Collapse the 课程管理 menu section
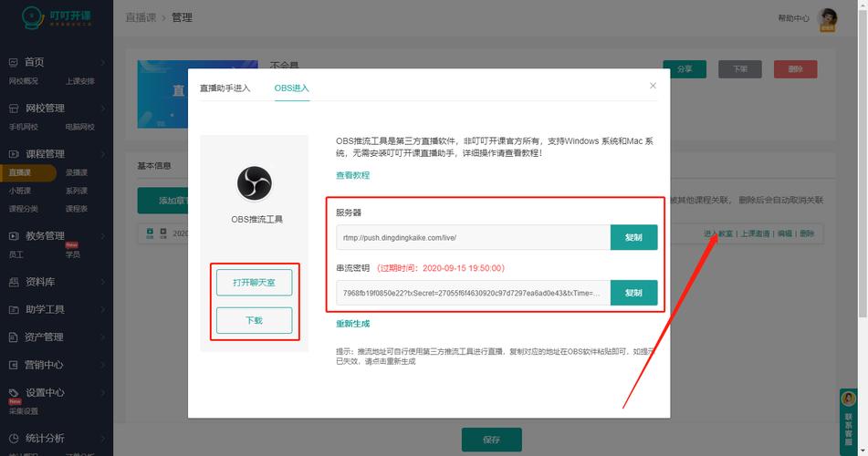This screenshot has height=456, width=868. point(103,154)
